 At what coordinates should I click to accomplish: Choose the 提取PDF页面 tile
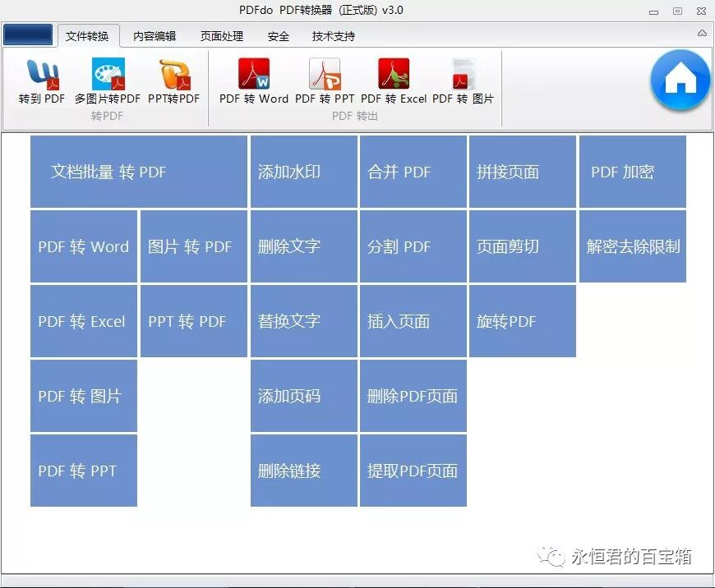413,471
